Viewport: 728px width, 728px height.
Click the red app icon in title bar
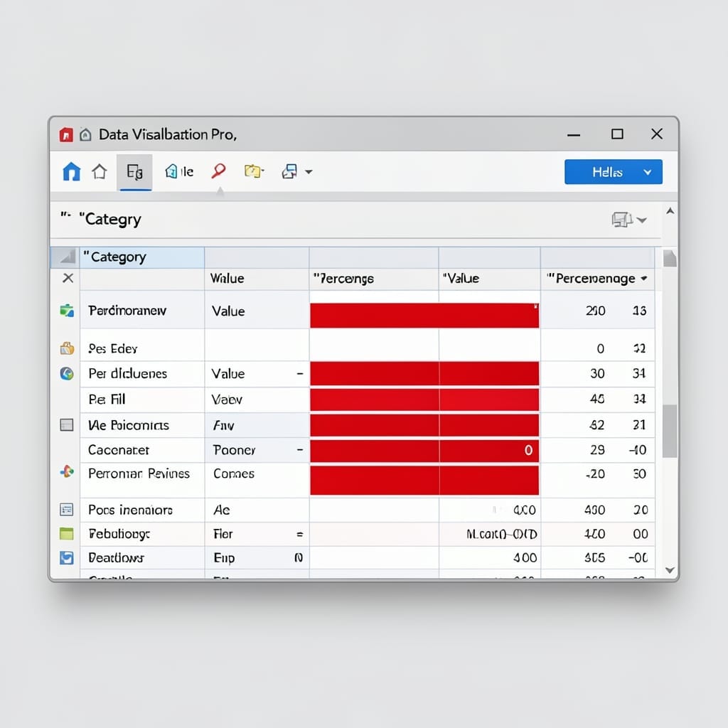point(66,134)
